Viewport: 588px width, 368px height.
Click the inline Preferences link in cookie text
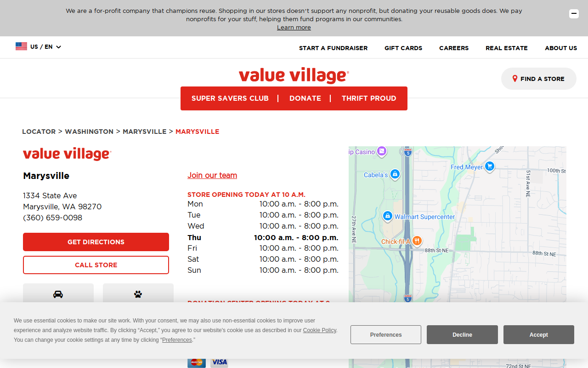click(177, 340)
